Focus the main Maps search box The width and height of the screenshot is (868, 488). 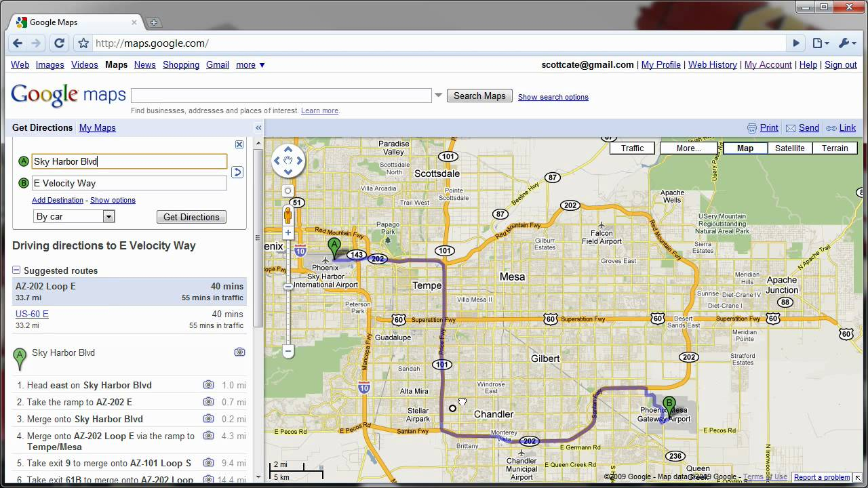tap(281, 96)
